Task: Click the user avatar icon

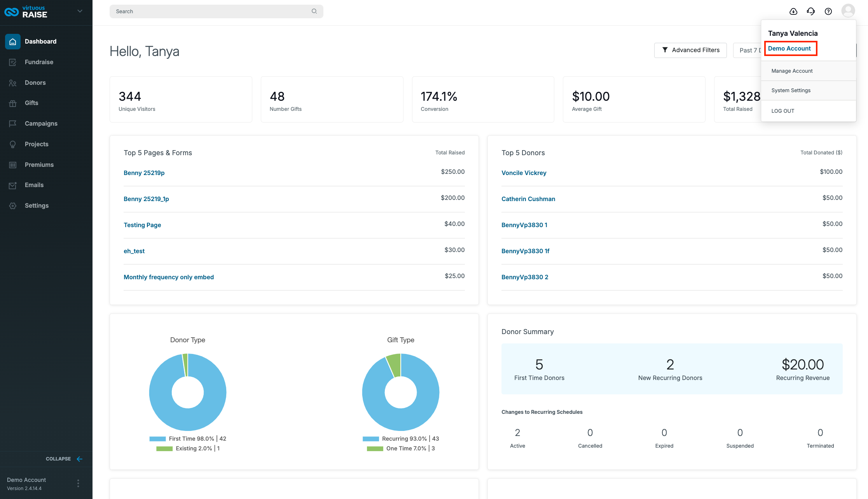Action: (848, 11)
